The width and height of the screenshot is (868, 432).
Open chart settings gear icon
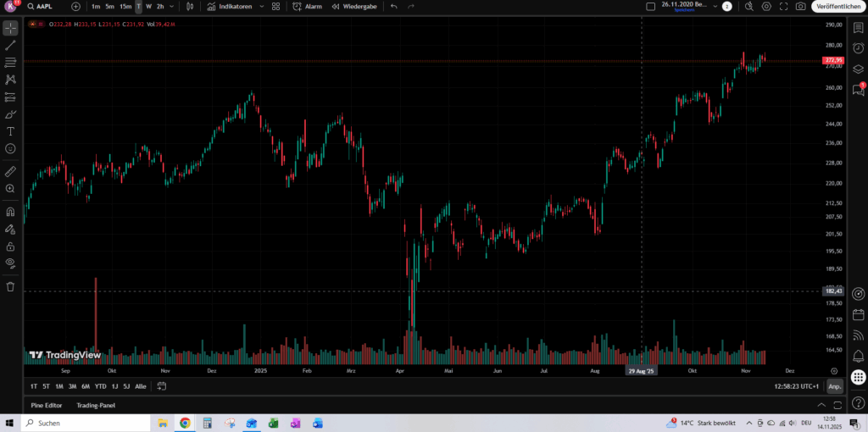pyautogui.click(x=766, y=6)
